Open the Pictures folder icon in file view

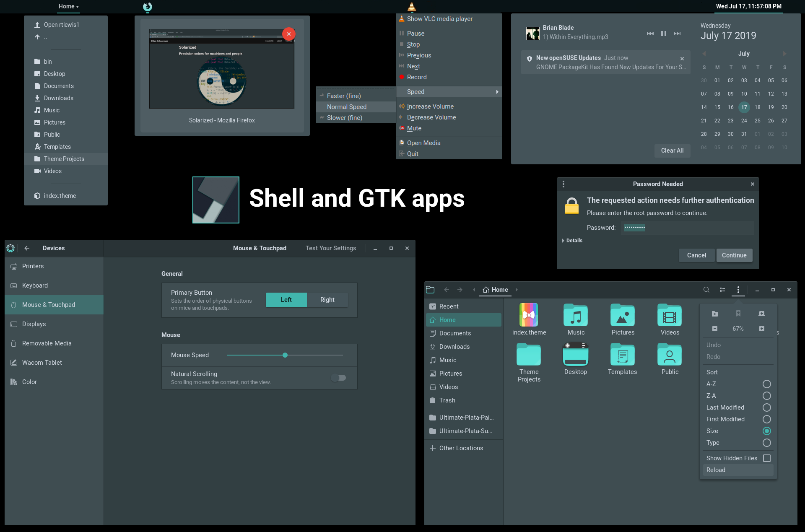623,315
